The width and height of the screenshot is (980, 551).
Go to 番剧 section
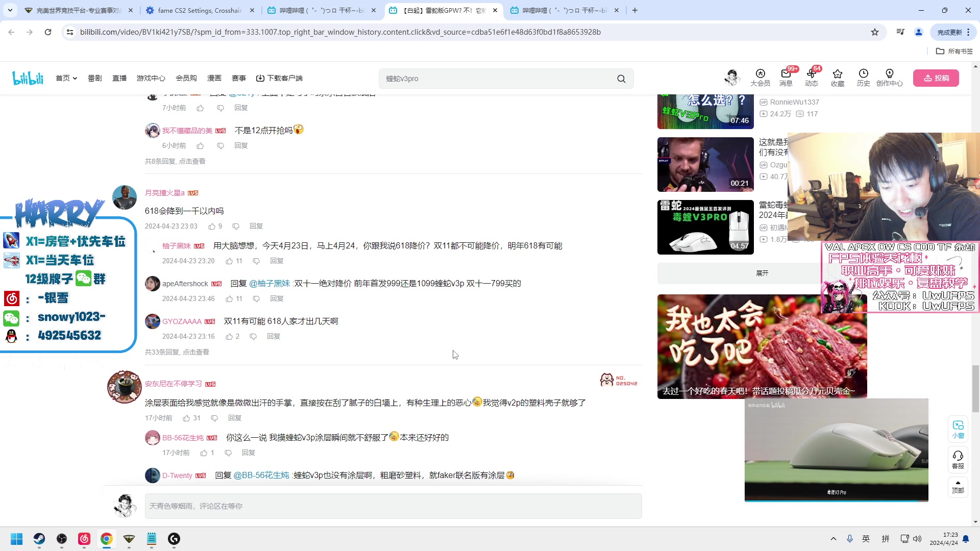95,78
